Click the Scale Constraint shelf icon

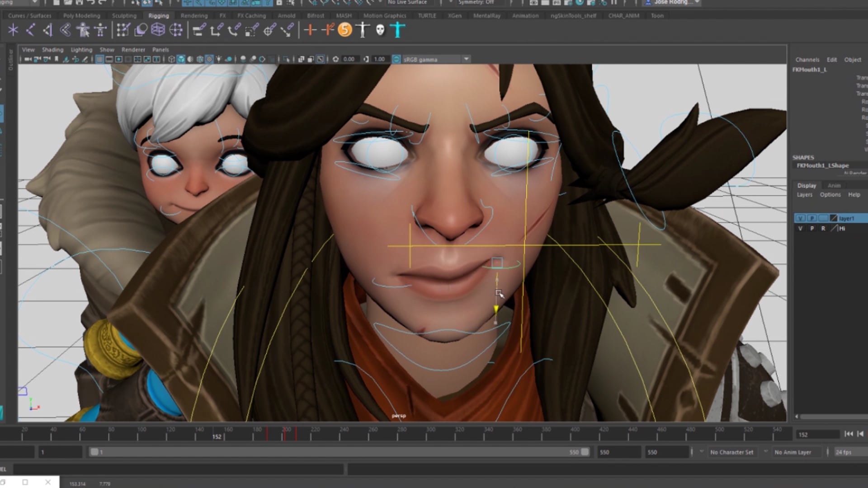pos(251,30)
